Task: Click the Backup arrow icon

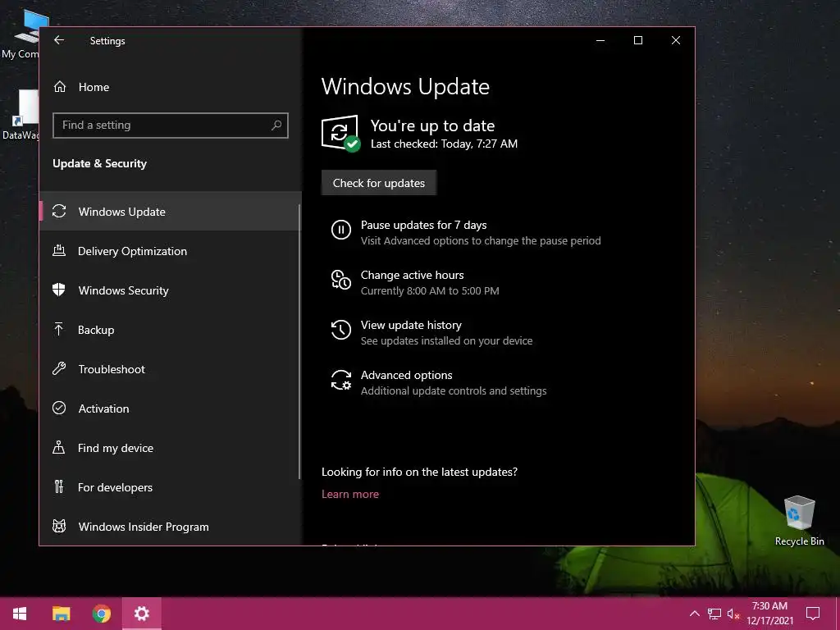Action: [59, 329]
